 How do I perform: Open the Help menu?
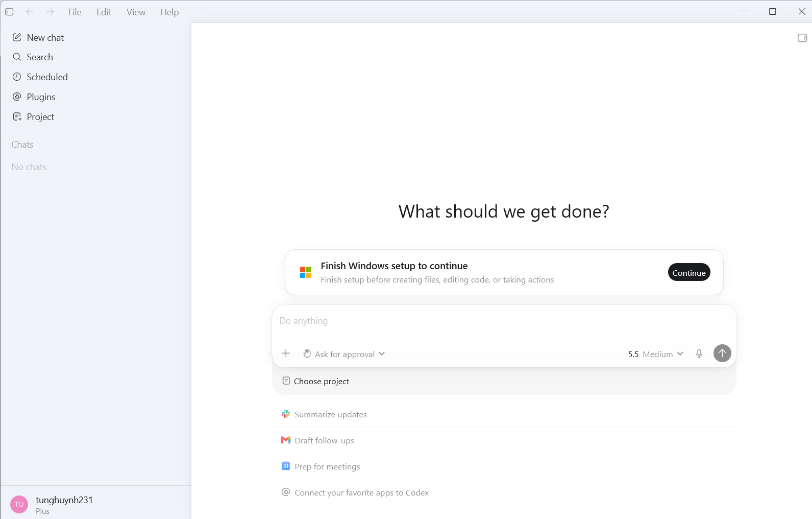169,12
